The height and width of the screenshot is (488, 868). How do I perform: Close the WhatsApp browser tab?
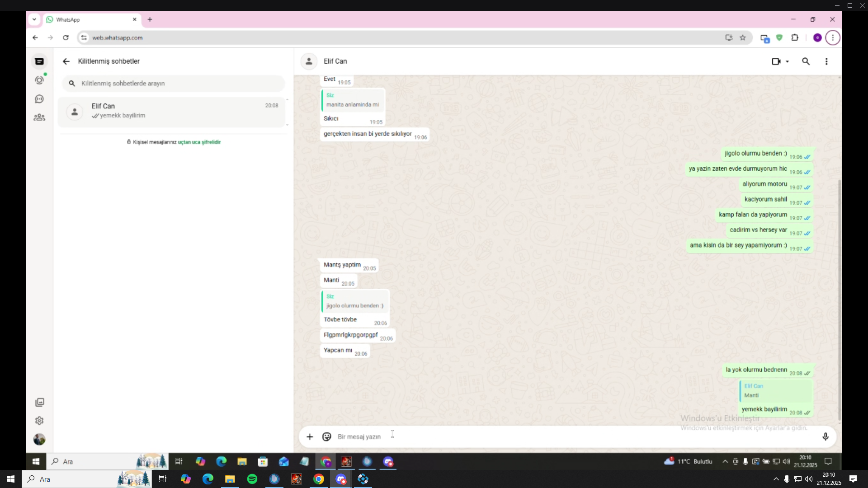click(x=134, y=19)
